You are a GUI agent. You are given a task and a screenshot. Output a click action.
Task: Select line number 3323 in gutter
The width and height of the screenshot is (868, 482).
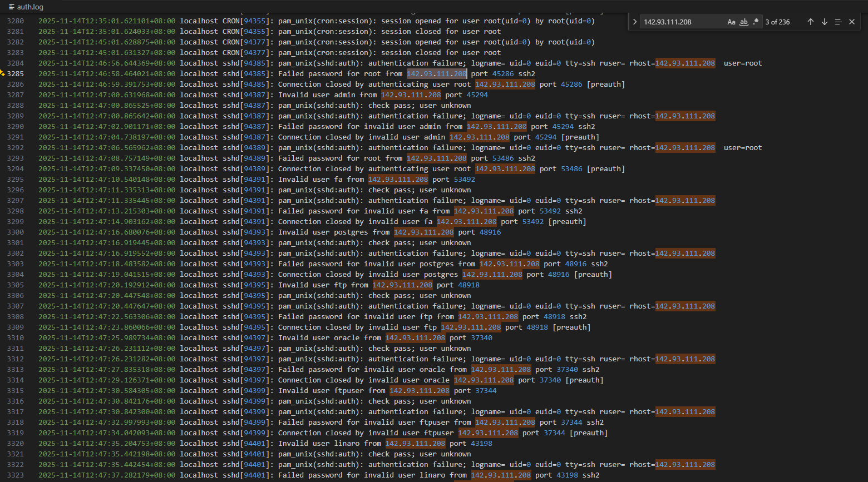coord(16,475)
